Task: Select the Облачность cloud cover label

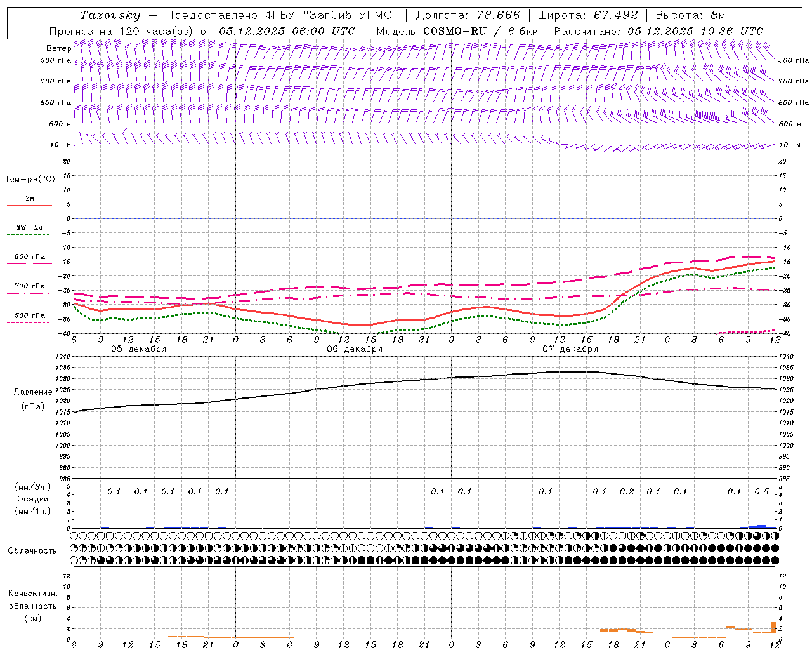Action: coord(32,551)
